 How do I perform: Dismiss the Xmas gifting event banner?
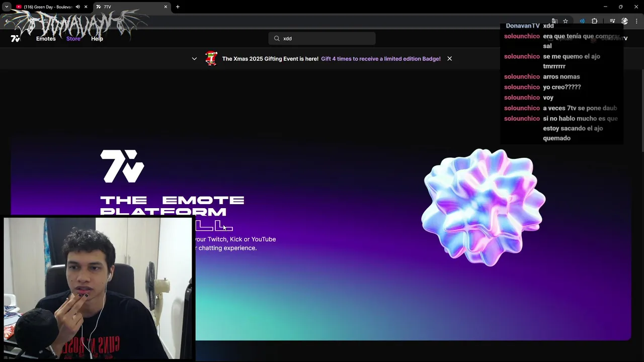click(x=449, y=59)
